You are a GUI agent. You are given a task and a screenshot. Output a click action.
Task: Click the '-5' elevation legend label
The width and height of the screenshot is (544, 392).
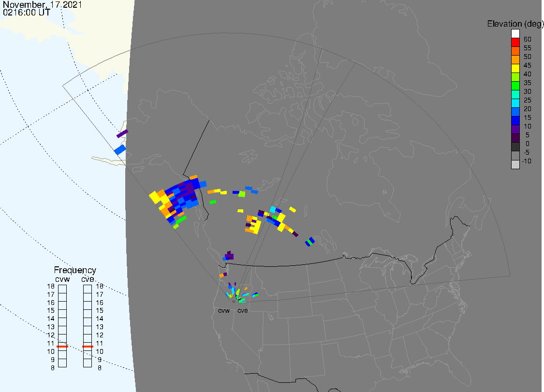(527, 152)
